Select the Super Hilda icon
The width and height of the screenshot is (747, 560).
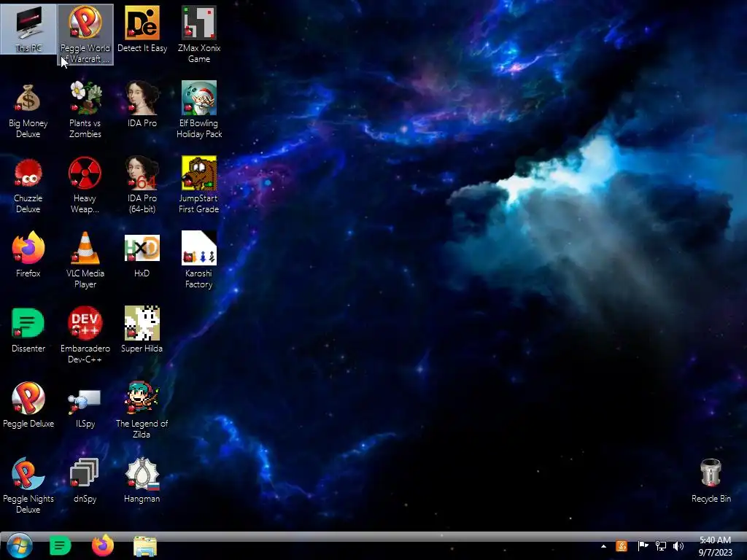click(x=142, y=330)
